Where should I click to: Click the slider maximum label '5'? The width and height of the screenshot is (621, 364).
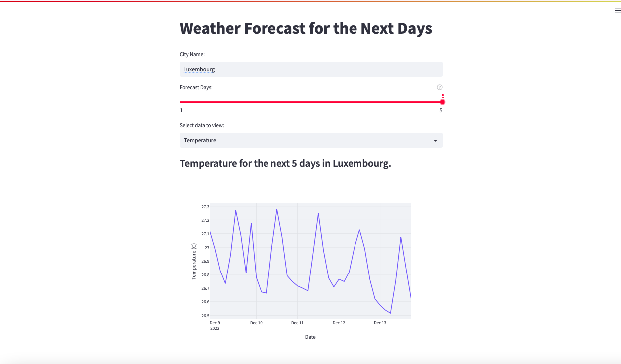(x=440, y=110)
